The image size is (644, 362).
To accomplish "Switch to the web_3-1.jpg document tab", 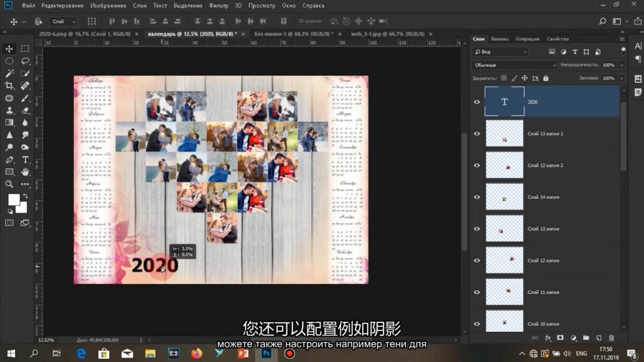I will (387, 34).
